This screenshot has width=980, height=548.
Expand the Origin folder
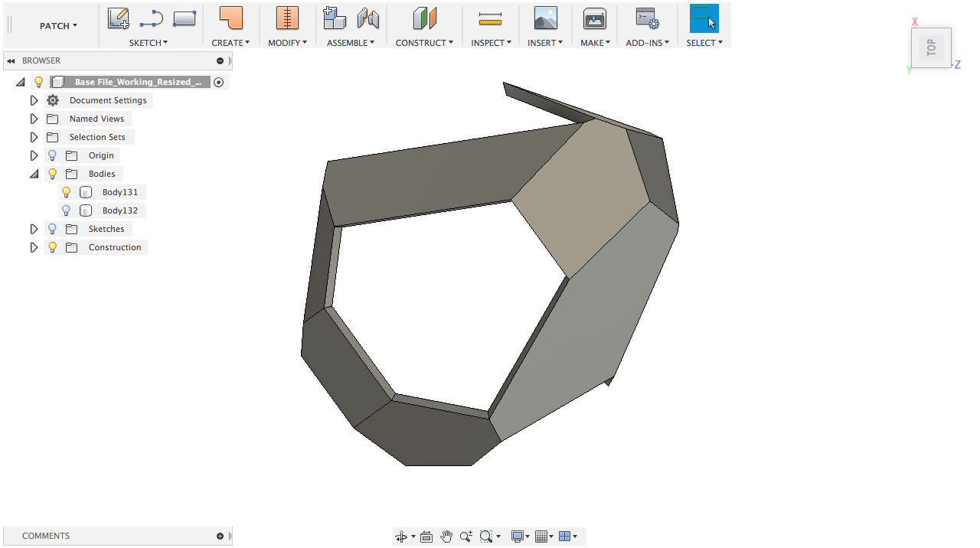coord(34,155)
